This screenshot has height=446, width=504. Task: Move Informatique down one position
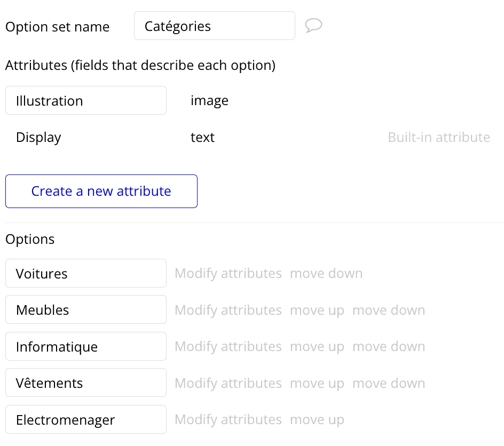pyautogui.click(x=389, y=346)
